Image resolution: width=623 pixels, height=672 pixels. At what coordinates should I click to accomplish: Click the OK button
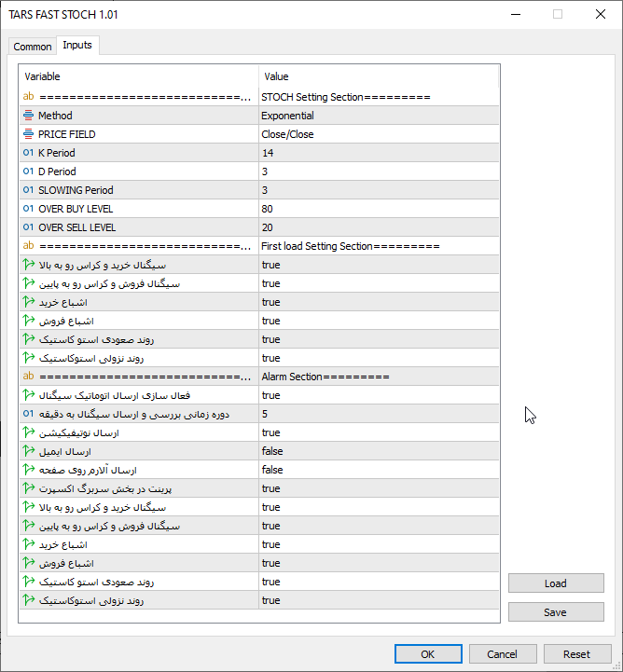428,654
